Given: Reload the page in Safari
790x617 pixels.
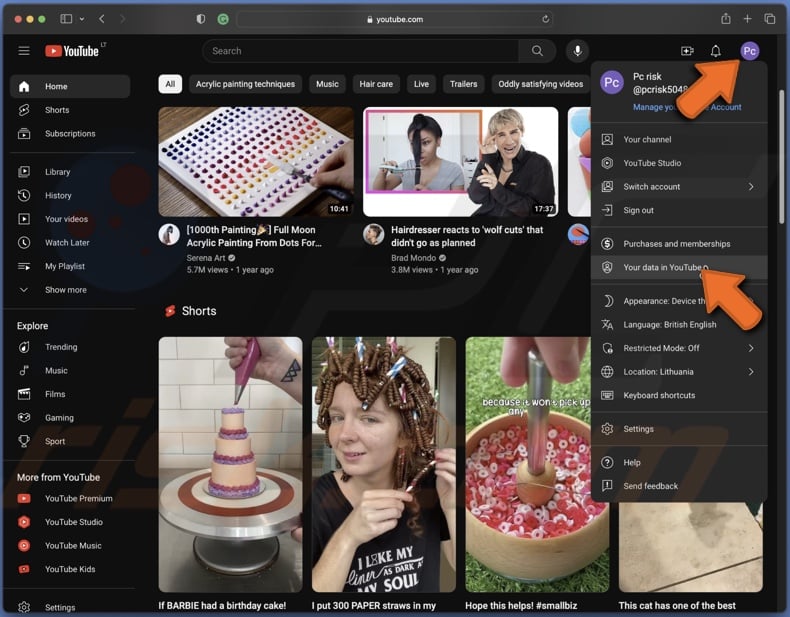Looking at the screenshot, I should pyautogui.click(x=545, y=19).
